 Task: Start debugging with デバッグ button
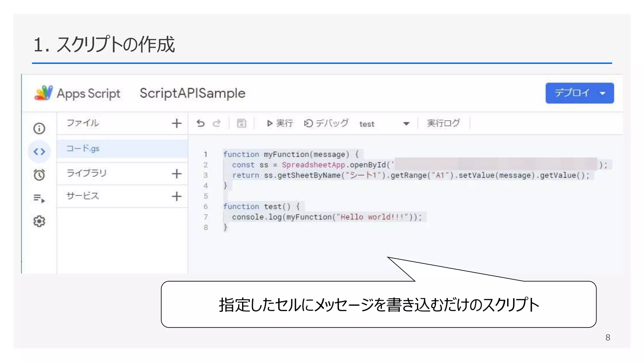click(326, 123)
